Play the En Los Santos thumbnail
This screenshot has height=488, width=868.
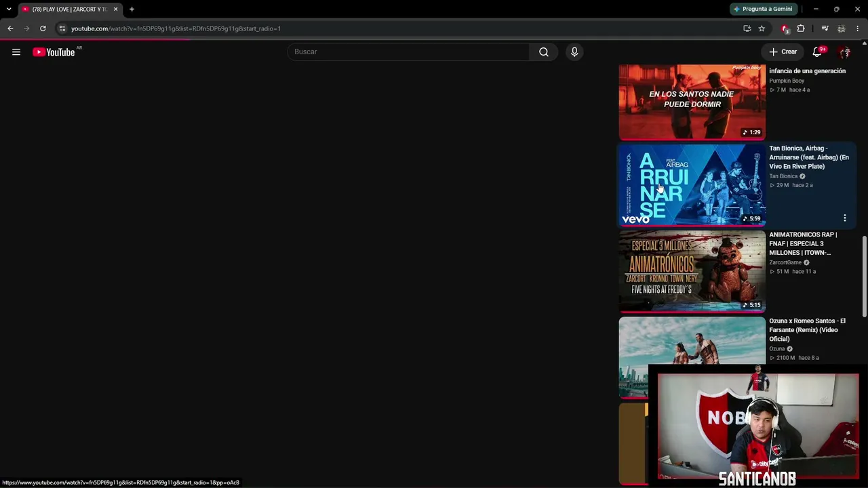692,102
